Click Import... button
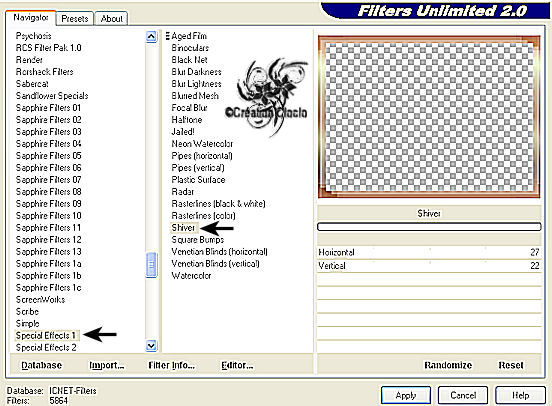Screen dimensions: 552x406 point(107,365)
